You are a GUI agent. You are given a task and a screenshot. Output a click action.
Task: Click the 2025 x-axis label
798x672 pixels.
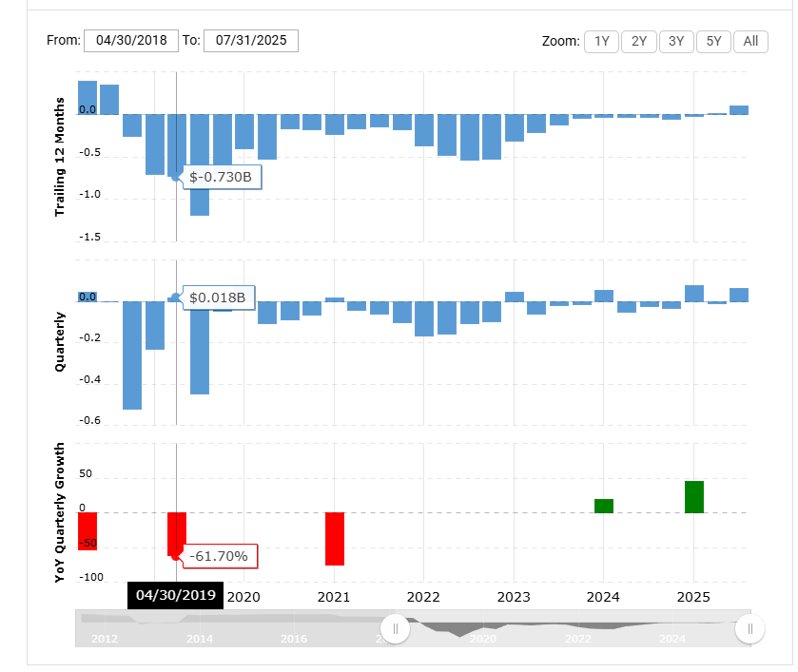[693, 597]
